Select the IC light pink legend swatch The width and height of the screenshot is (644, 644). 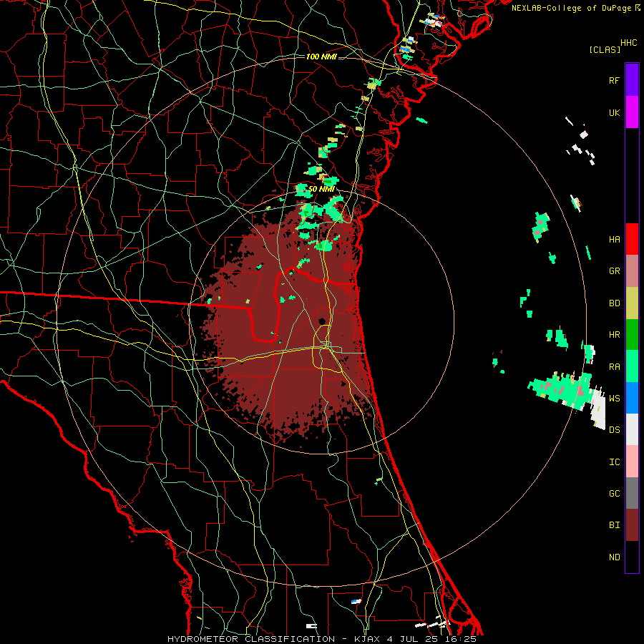(x=632, y=462)
